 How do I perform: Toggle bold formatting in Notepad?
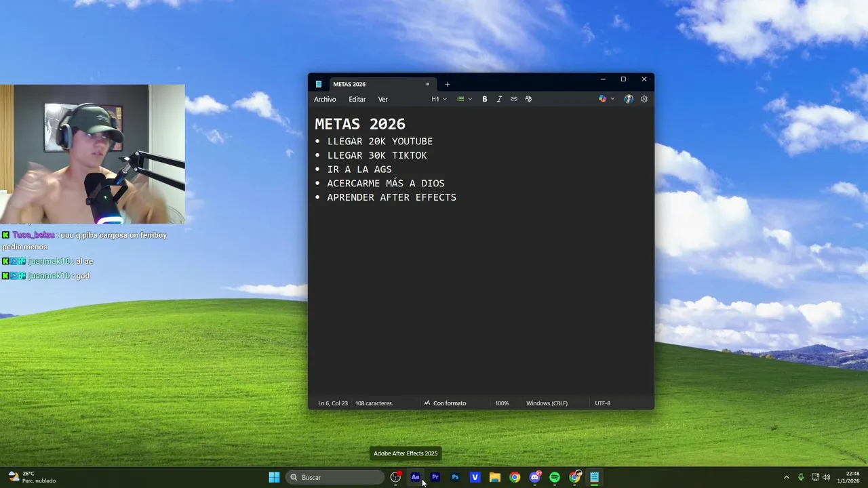point(484,99)
